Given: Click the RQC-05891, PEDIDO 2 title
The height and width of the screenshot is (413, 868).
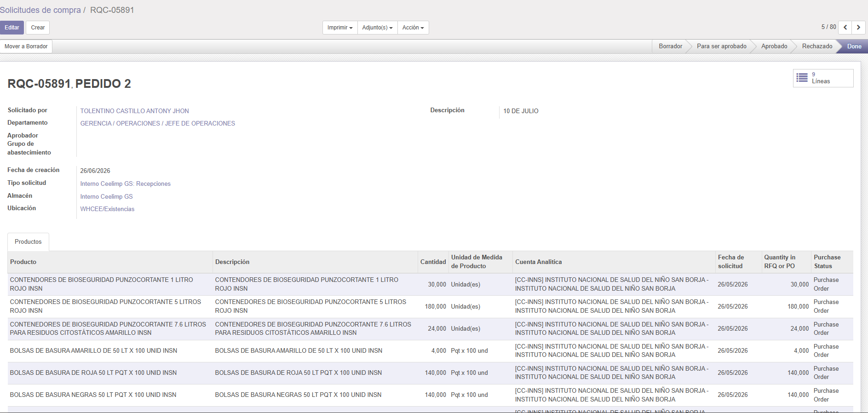Looking at the screenshot, I should (x=69, y=84).
